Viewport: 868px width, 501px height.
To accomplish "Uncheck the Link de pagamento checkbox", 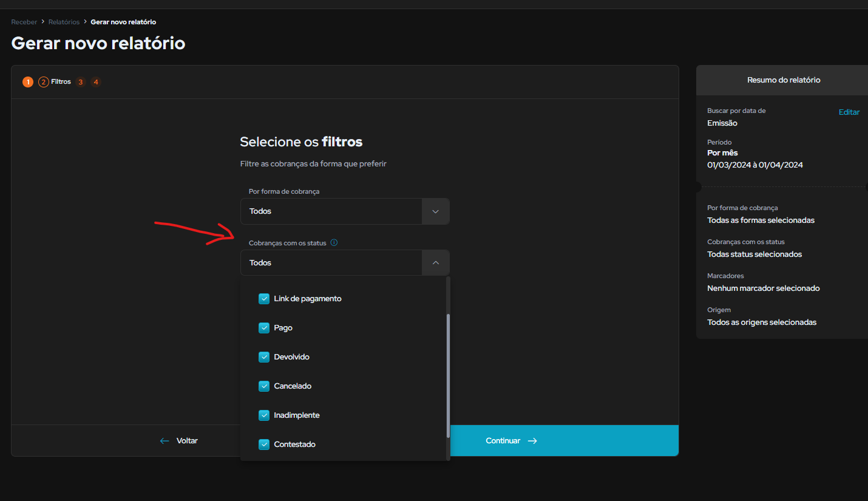I will click(264, 299).
